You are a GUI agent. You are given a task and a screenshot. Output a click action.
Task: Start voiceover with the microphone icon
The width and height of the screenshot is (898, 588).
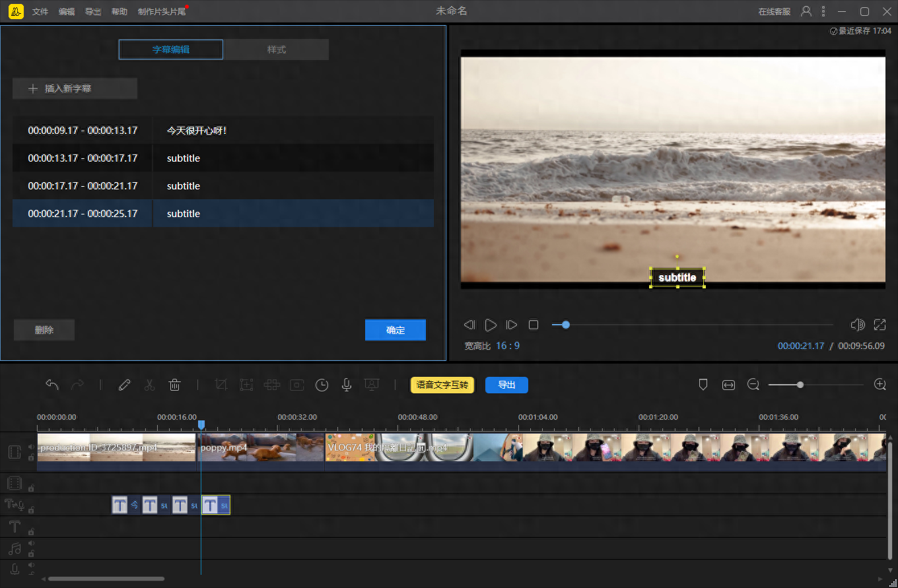(346, 385)
